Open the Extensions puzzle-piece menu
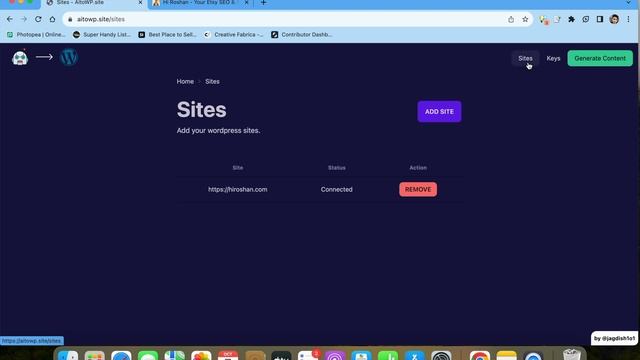This screenshot has height=360, width=640. coord(571,19)
